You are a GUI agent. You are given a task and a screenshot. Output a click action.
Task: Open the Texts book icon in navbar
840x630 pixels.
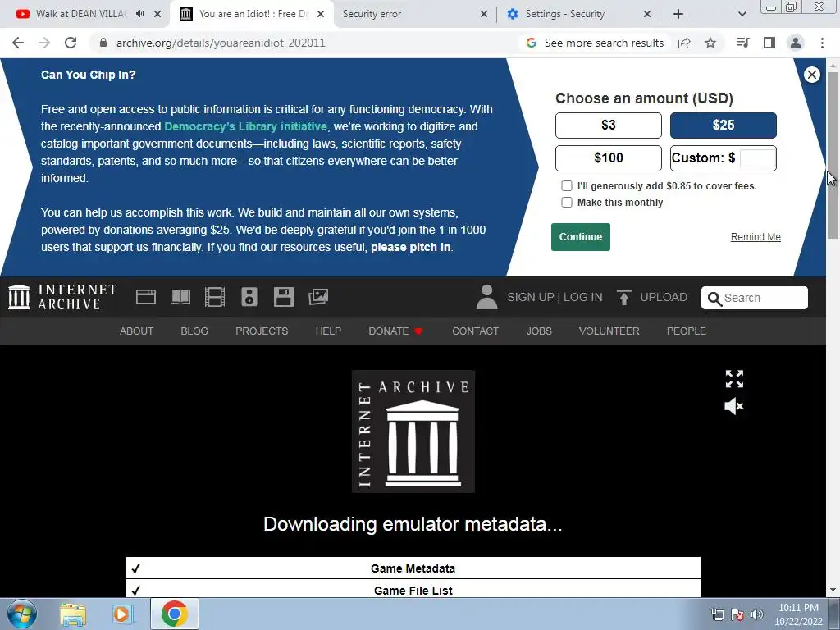pyautogui.click(x=180, y=297)
